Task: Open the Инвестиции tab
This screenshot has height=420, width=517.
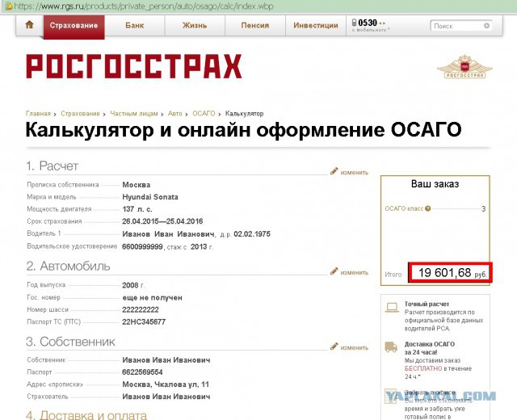Action: coord(316,25)
